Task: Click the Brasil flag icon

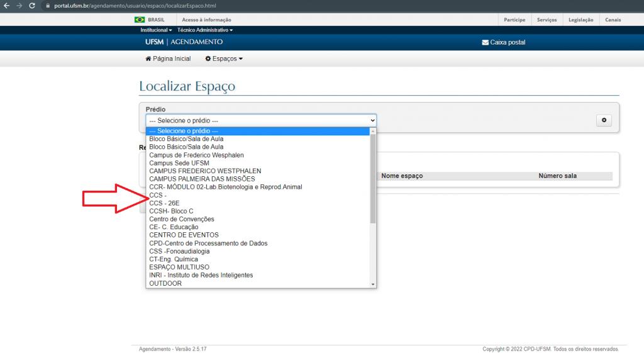Action: tap(140, 20)
